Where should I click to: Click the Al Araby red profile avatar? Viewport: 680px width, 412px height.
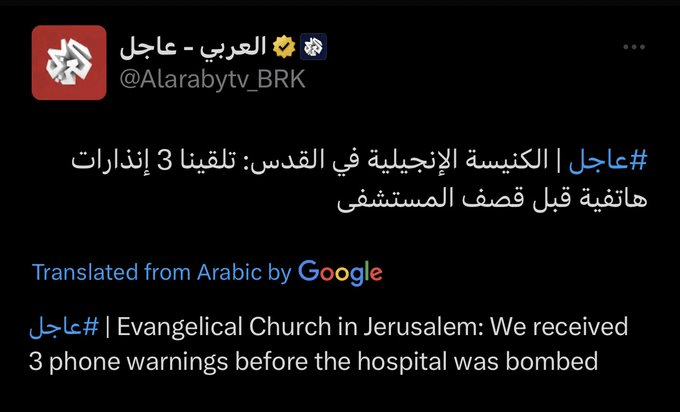[68, 62]
